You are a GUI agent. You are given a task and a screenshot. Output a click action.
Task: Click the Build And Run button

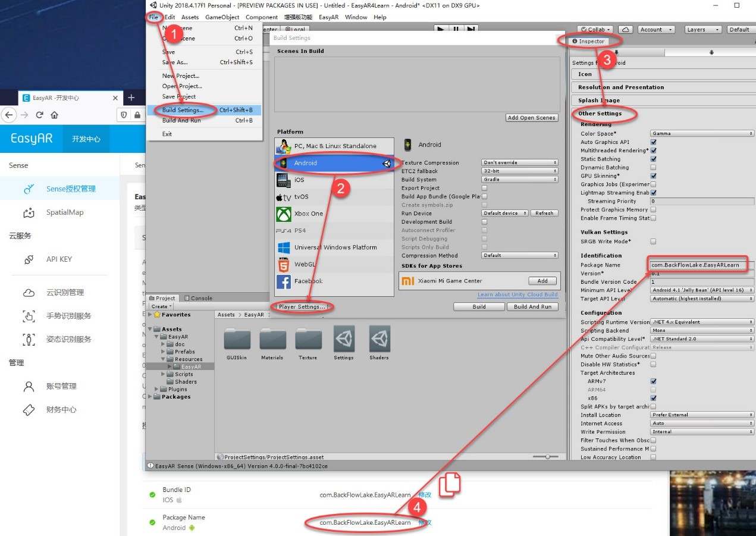[x=532, y=307]
